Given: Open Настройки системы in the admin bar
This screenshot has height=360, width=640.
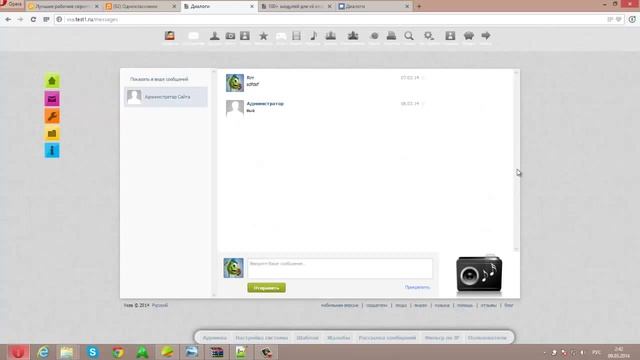Looking at the screenshot, I should click(x=262, y=338).
